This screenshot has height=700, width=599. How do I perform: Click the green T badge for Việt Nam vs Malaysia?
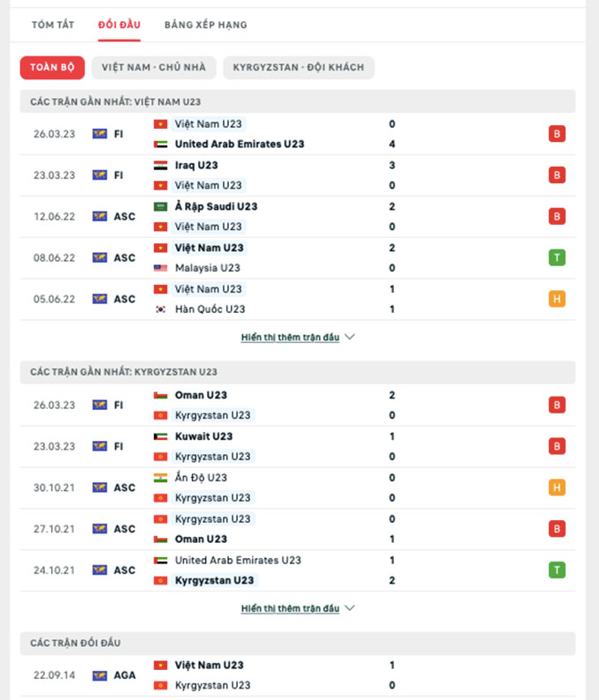pyautogui.click(x=557, y=257)
